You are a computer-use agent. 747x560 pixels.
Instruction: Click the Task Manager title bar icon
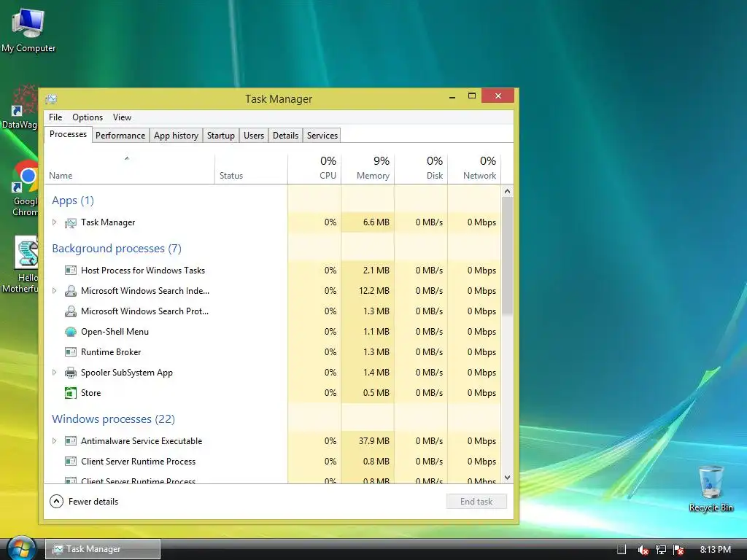tap(51, 99)
